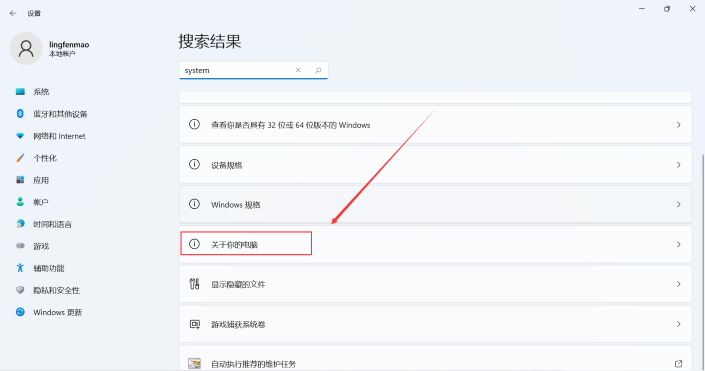The width and height of the screenshot is (705, 371).
Task: Click the icon beside 自动执行推荐的维护任务
Action: coord(195,364)
